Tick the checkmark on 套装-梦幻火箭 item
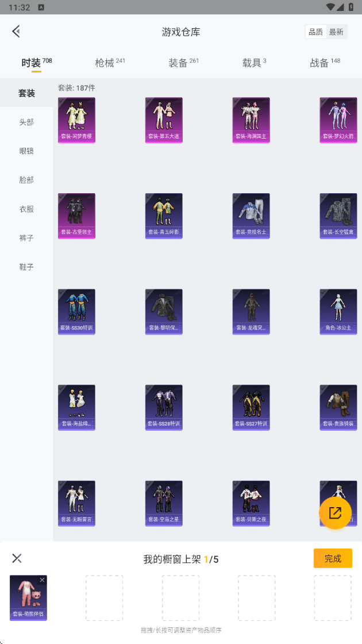 (324, 101)
